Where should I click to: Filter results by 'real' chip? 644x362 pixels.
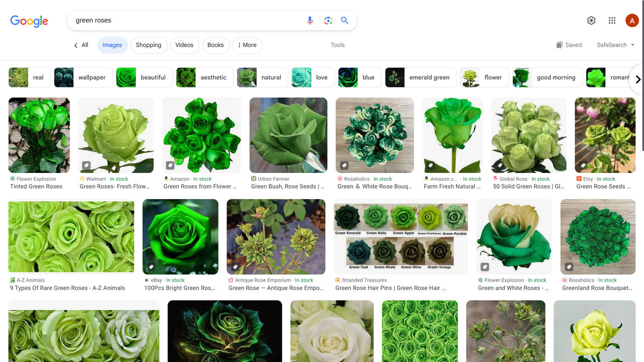pyautogui.click(x=29, y=77)
